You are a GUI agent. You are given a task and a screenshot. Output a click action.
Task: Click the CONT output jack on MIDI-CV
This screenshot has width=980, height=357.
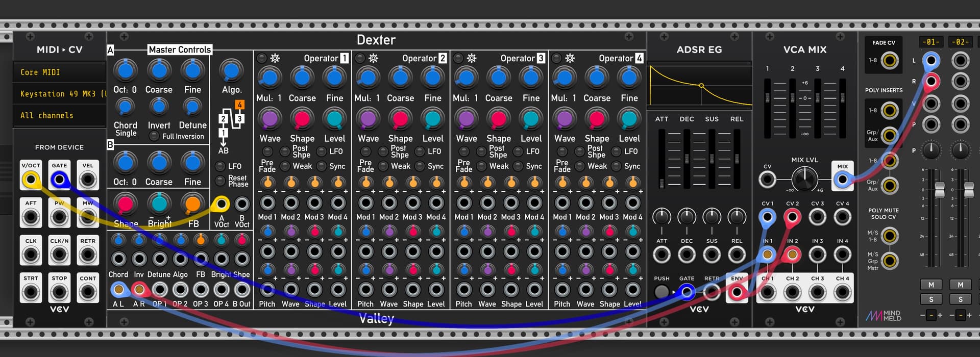(88, 293)
